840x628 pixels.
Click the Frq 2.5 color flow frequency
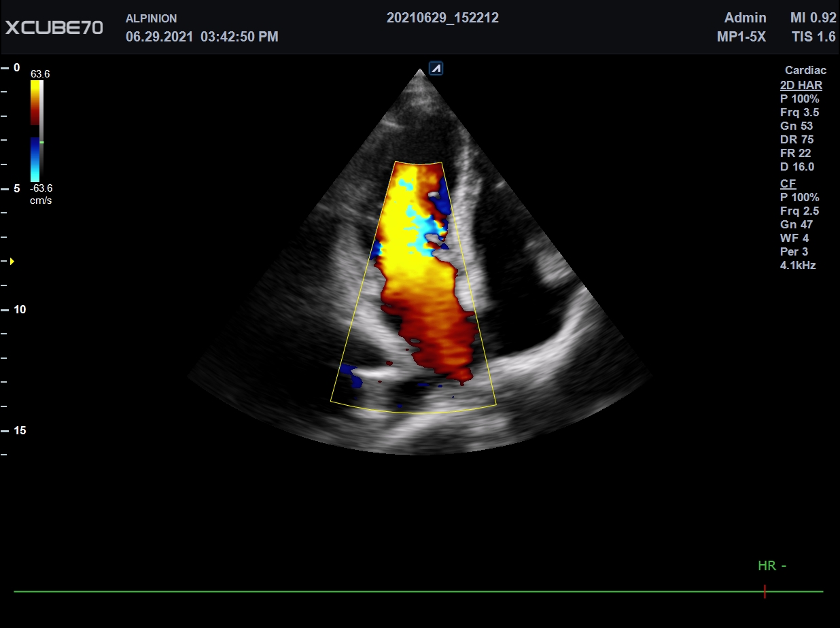[x=799, y=211]
